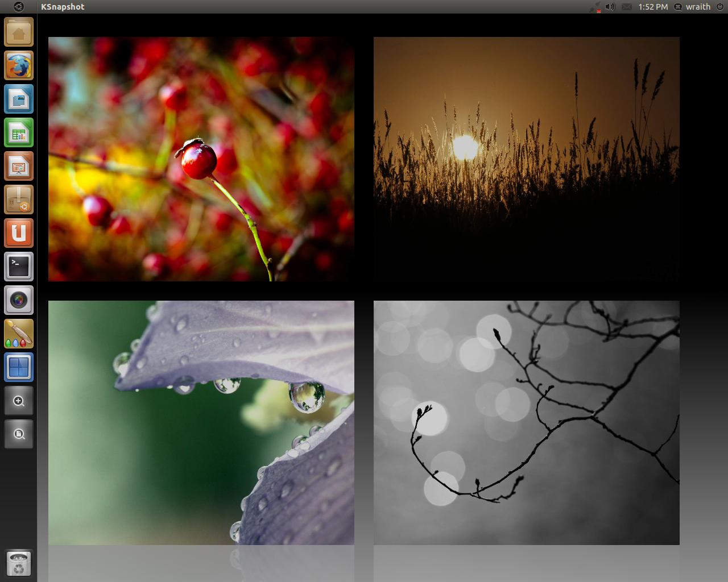Screen dimensions: 728x582
Task: Toggle the Workspace Switcher launcher icon
Action: point(19,367)
